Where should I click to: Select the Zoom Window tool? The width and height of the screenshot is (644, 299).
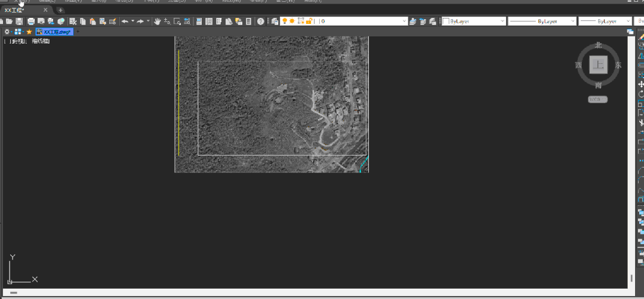(177, 21)
